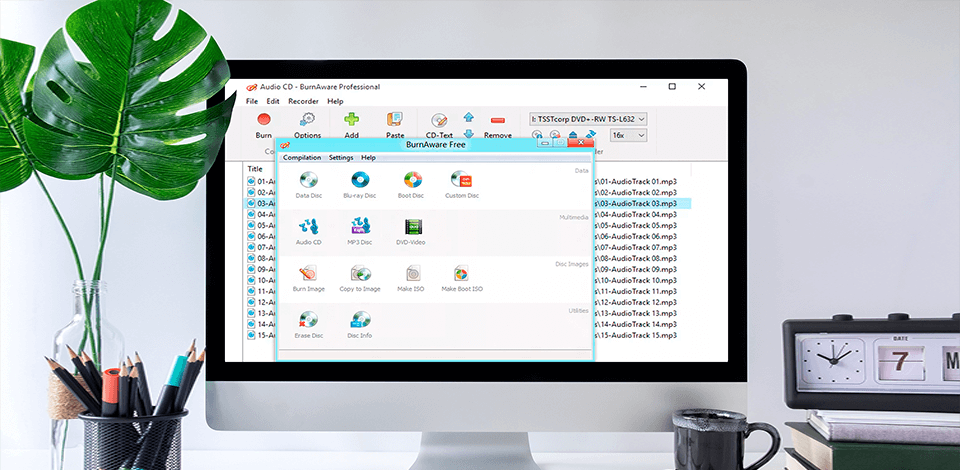The width and height of the screenshot is (960, 470).
Task: Select the 05-AudioTrack 05.mp3 path
Action: click(636, 225)
